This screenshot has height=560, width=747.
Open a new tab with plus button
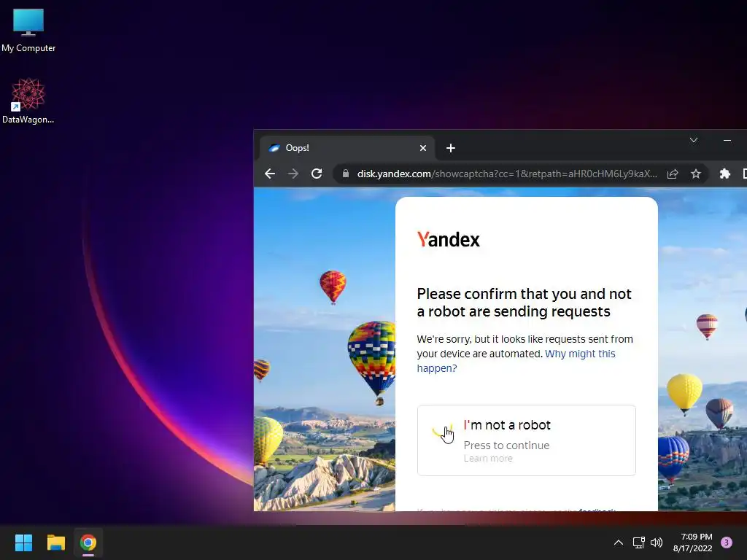[x=451, y=148]
